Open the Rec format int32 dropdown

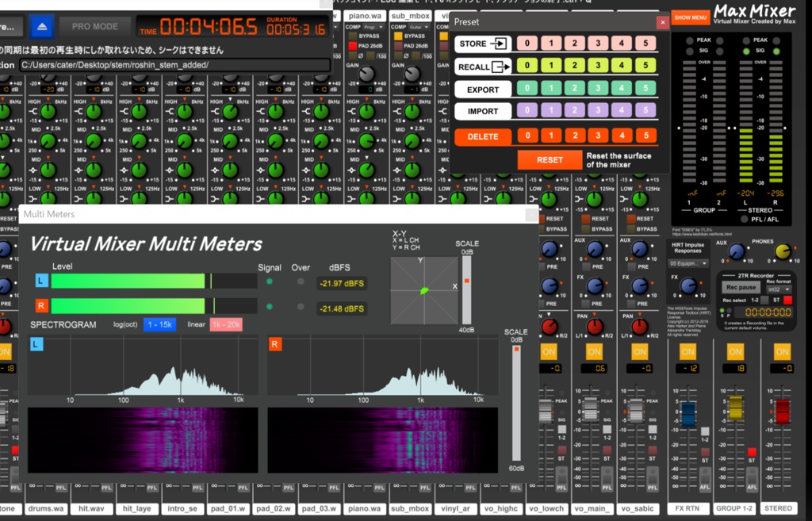[x=779, y=289]
